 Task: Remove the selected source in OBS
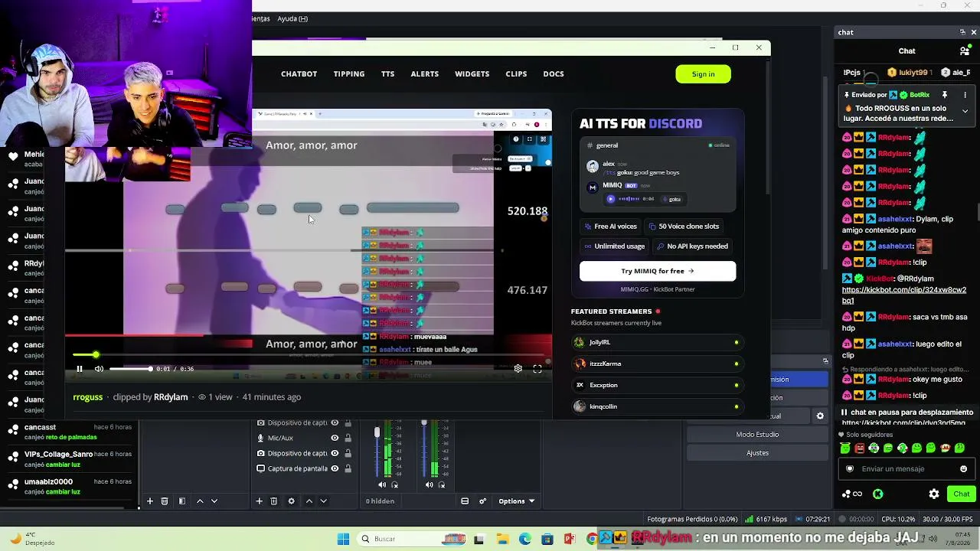point(273,501)
